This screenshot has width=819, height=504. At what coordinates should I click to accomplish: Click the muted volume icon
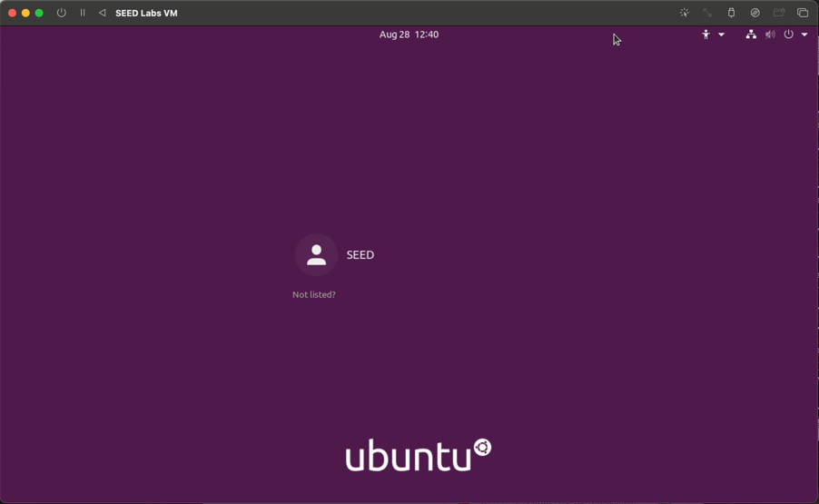point(770,35)
